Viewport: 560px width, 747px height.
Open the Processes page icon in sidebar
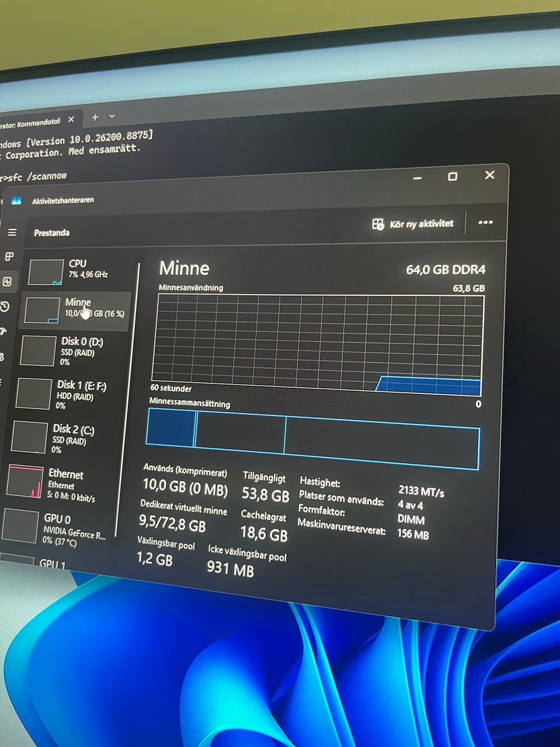click(10, 257)
